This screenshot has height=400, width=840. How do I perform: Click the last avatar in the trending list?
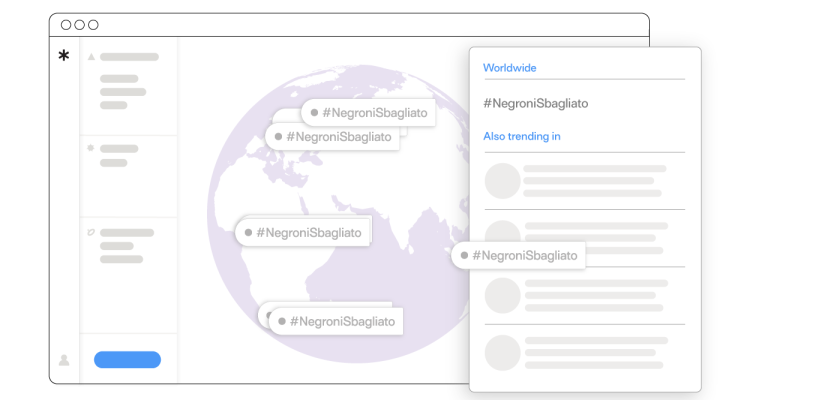pos(502,352)
